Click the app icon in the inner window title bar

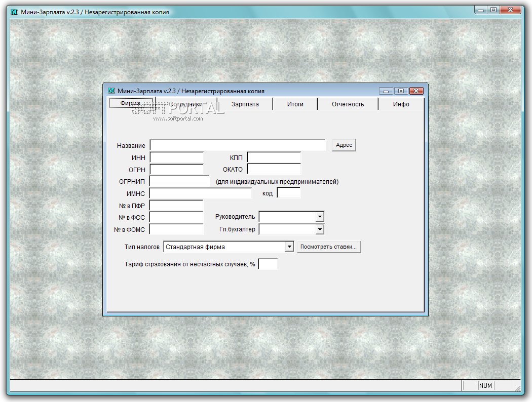pos(111,91)
